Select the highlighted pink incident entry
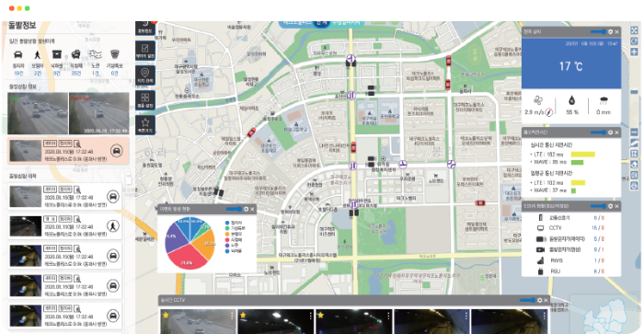Screen dimensions: 644x334 [x=68, y=150]
